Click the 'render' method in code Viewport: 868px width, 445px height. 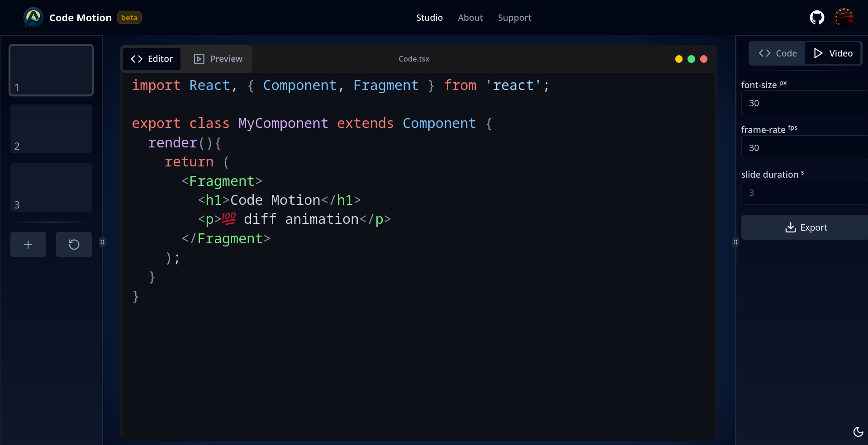[x=172, y=143]
